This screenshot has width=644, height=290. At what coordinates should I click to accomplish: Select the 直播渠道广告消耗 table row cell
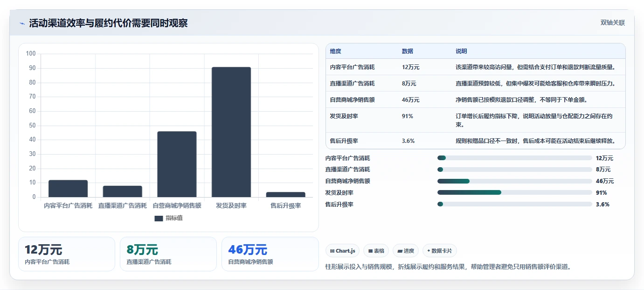point(352,84)
